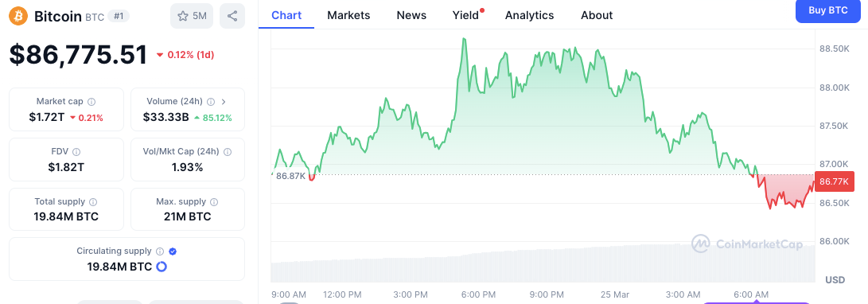Open the Yield tab
868x304 pixels.
[465, 15]
